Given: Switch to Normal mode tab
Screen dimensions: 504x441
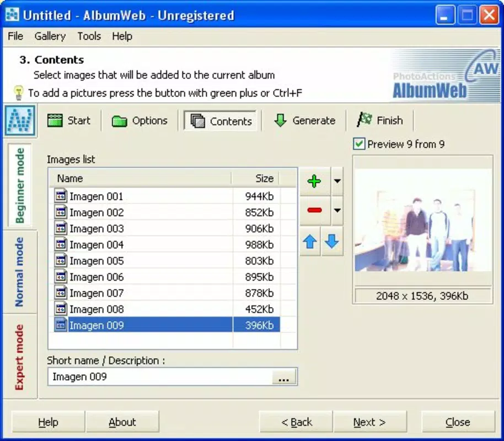Looking at the screenshot, I should click(x=19, y=272).
